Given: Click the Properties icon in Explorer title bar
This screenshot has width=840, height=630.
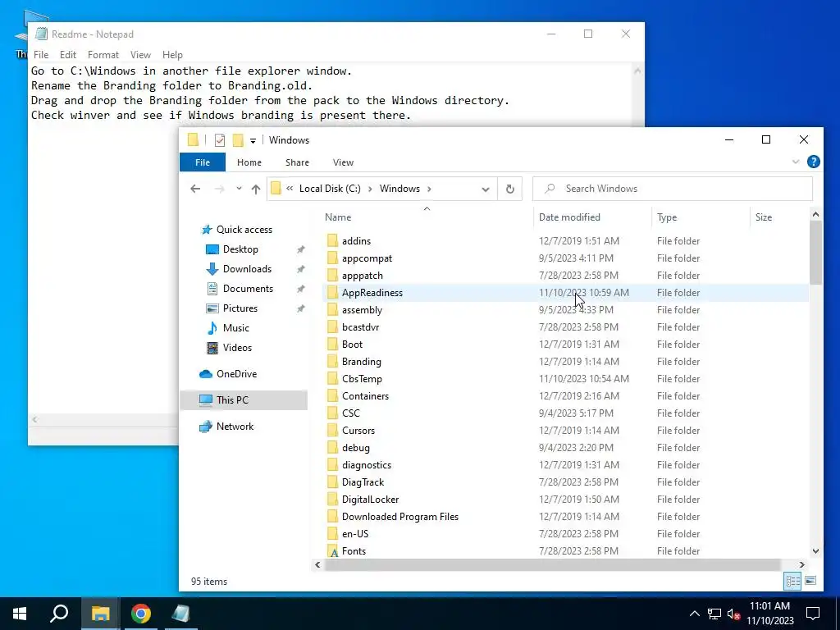Looking at the screenshot, I should tap(220, 140).
